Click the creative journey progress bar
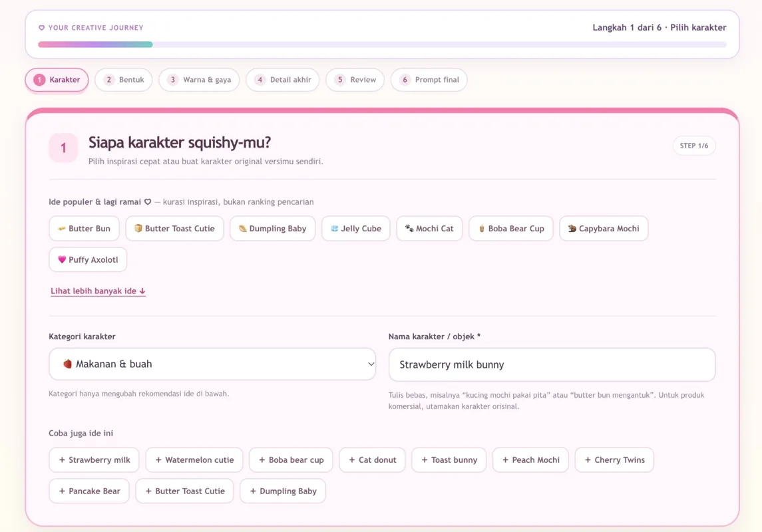The image size is (762, 532). click(383, 44)
